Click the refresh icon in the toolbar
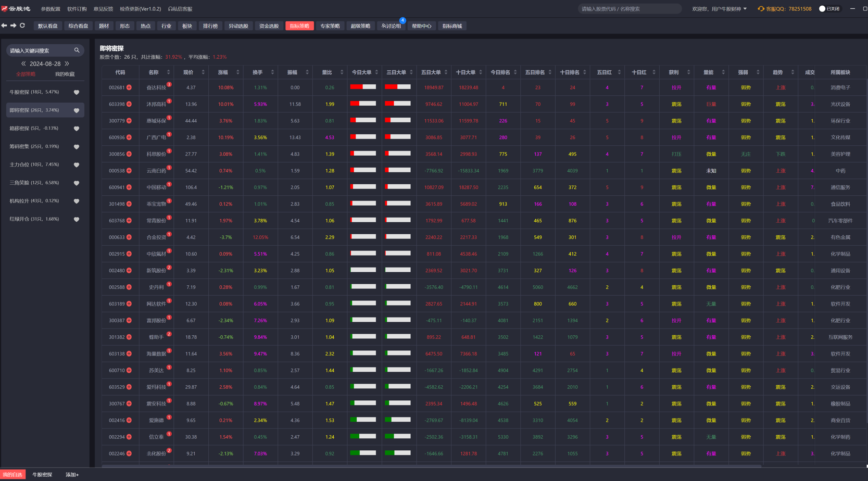The height and width of the screenshot is (481, 868). [22, 26]
